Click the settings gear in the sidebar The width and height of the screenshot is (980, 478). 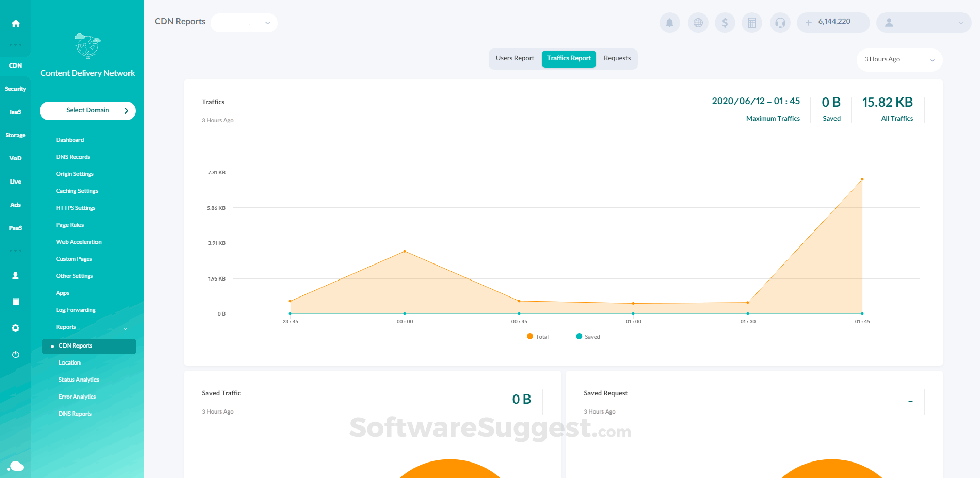pyautogui.click(x=15, y=328)
